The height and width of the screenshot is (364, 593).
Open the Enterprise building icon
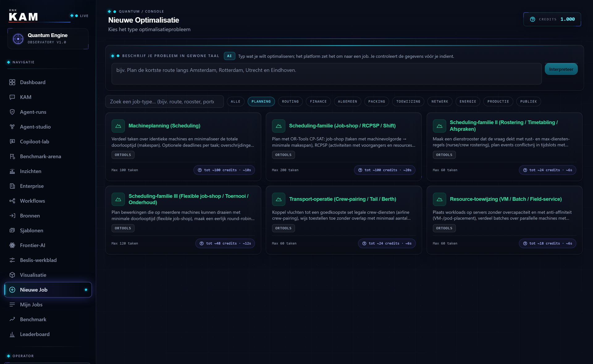(12, 186)
